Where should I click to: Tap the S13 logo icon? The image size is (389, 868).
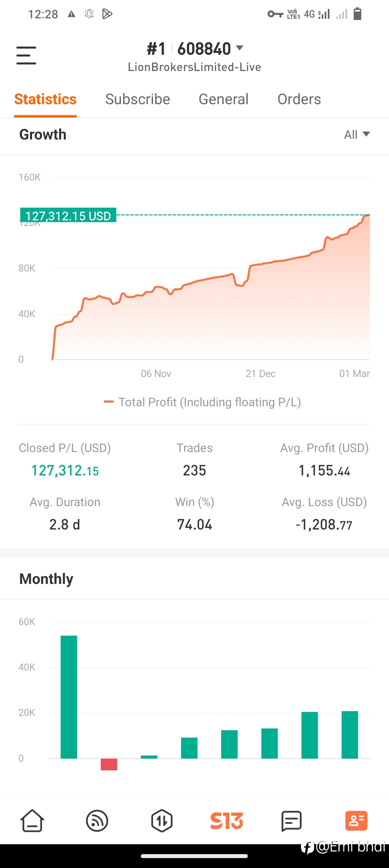tap(227, 821)
